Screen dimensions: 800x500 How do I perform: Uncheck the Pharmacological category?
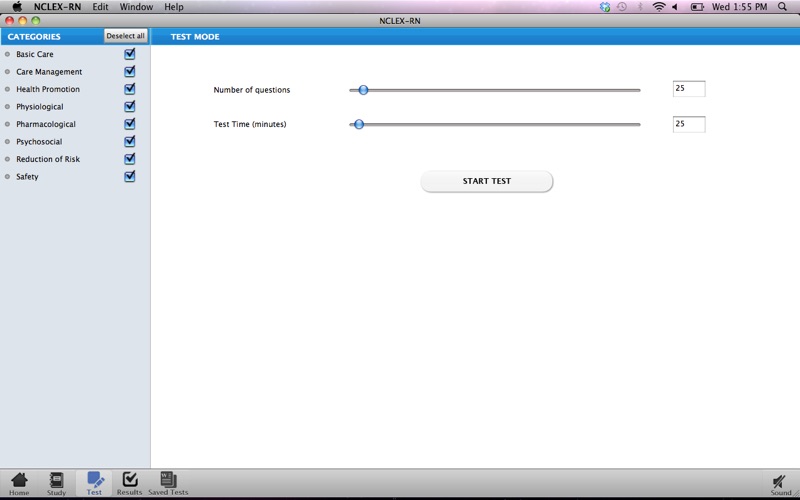130,123
